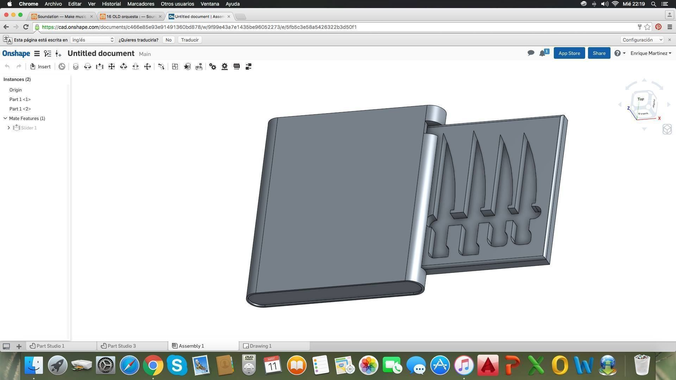Rotate view using right arrow of view cube

(669, 104)
